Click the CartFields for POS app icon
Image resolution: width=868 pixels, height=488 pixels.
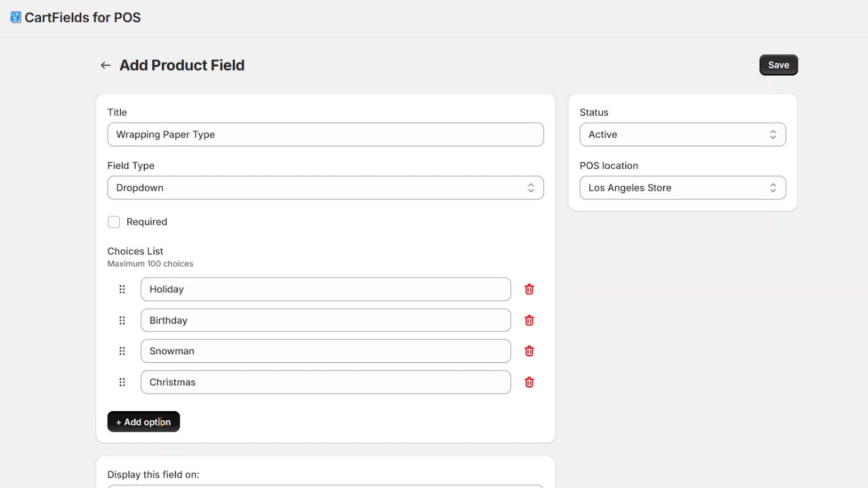click(15, 17)
